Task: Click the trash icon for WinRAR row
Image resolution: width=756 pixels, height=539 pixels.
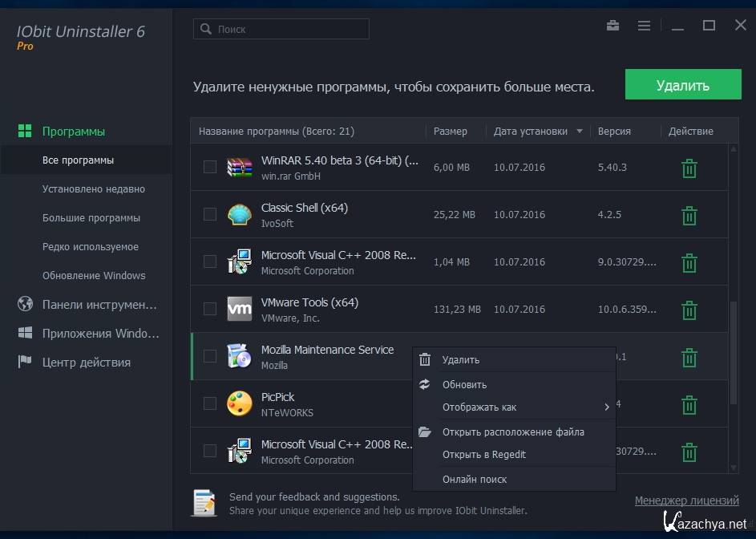Action: click(x=689, y=168)
